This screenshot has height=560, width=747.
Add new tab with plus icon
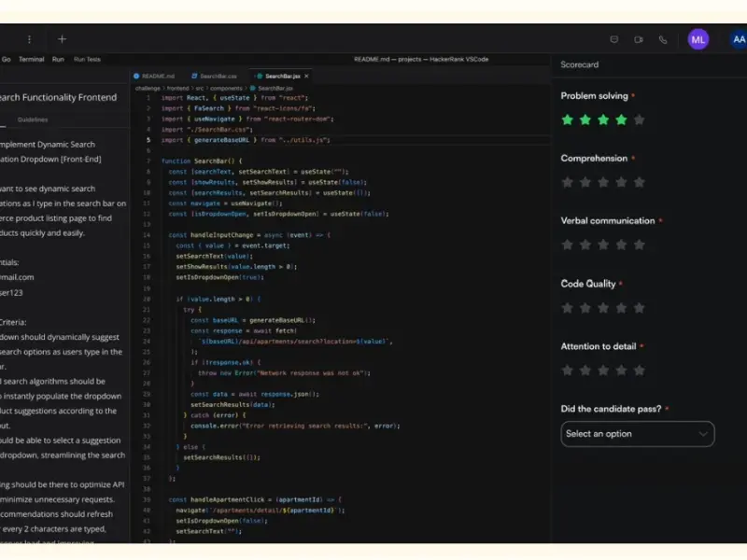(62, 39)
